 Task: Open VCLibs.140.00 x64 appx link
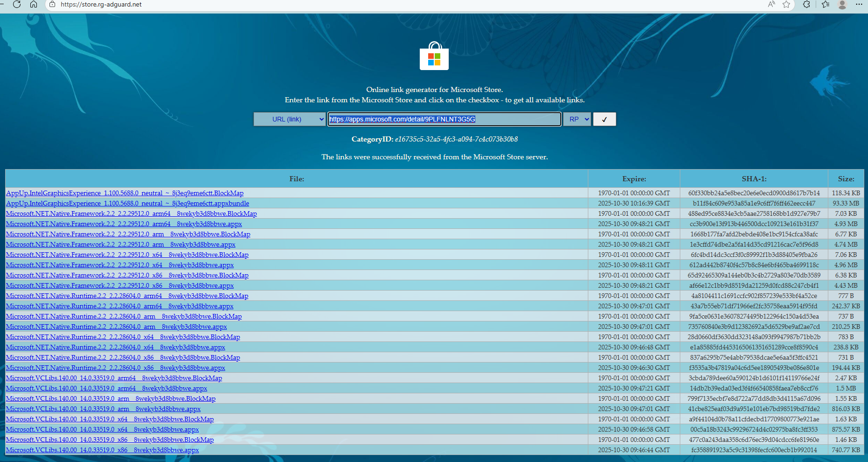pos(102,429)
